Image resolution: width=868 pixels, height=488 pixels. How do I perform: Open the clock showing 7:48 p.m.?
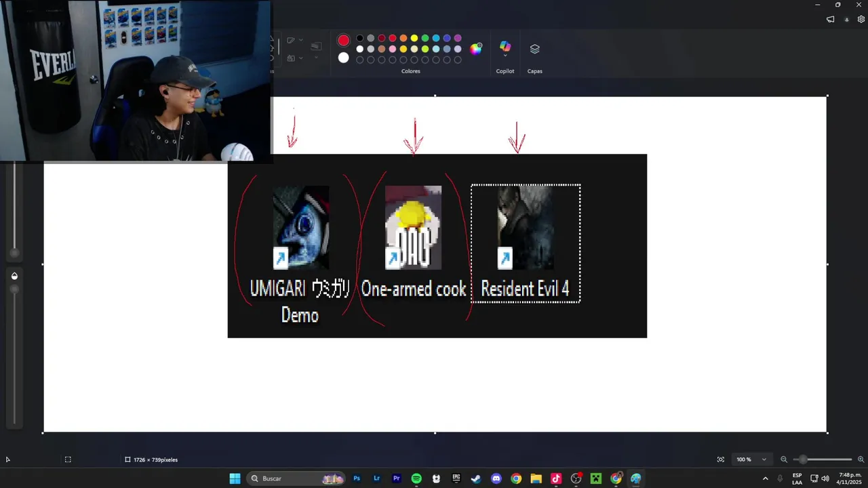click(849, 479)
